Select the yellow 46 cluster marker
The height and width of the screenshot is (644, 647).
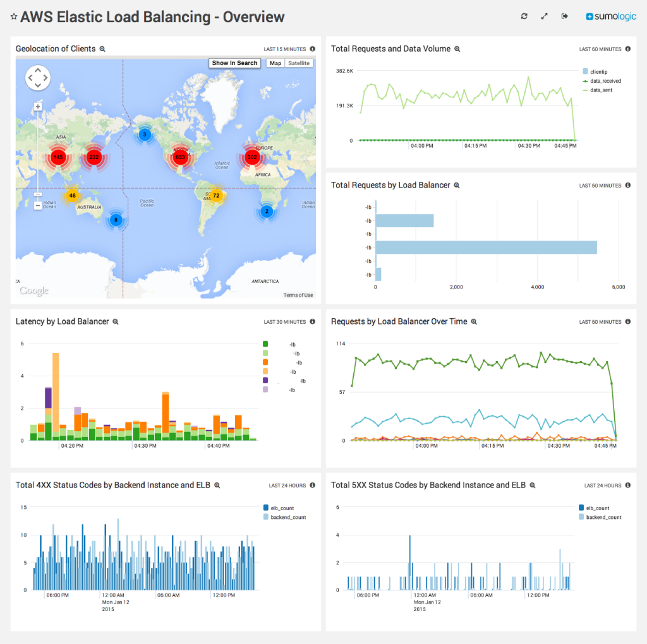point(73,196)
